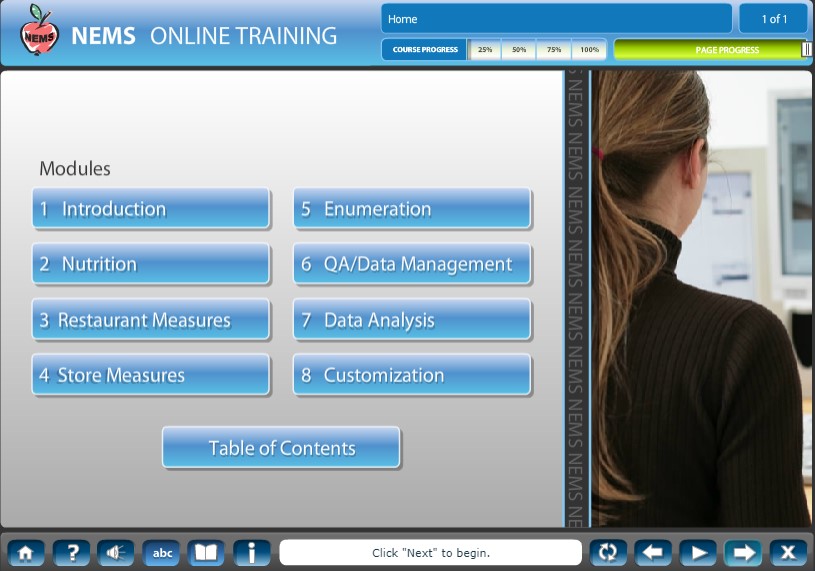Open module 1 Introduction
The height and width of the screenshot is (571, 815).
click(x=151, y=209)
